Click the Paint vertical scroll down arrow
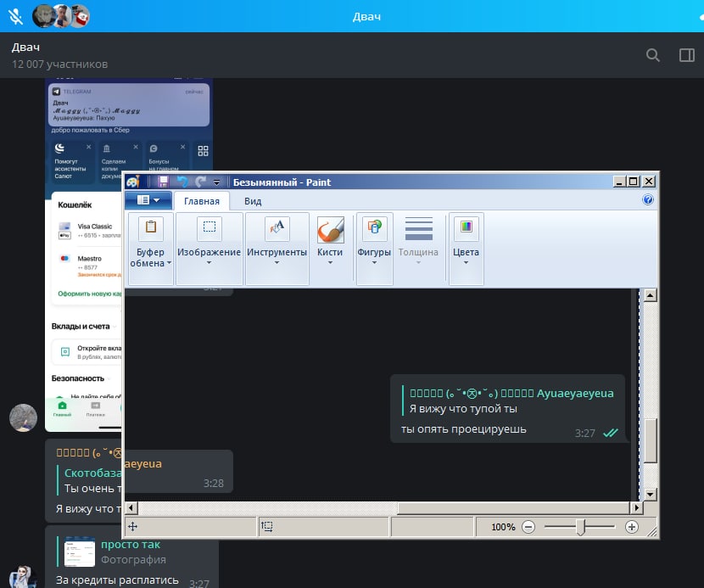The width and height of the screenshot is (704, 588). [650, 495]
